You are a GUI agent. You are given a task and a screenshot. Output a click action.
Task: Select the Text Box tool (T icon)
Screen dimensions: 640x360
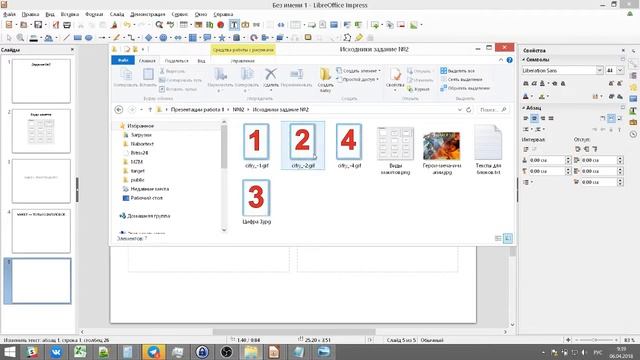234,25
